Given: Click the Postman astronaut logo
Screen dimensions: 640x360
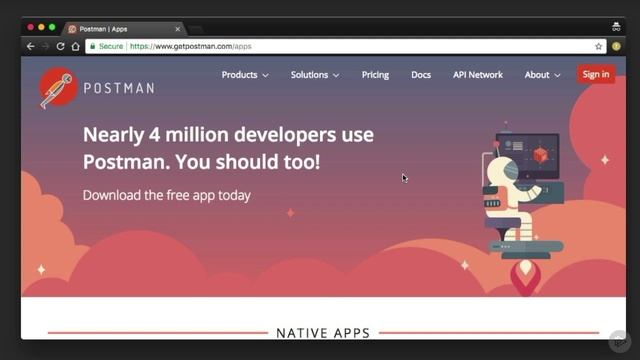Looking at the screenshot, I should 58,87.
